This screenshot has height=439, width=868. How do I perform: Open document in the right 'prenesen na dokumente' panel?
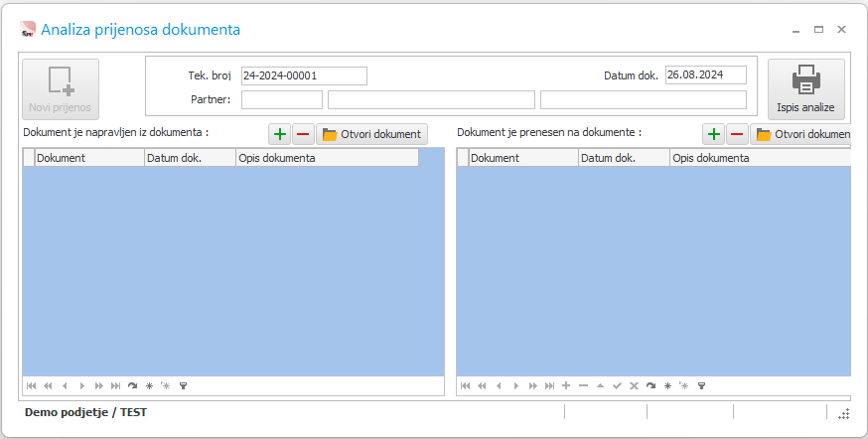coord(800,134)
